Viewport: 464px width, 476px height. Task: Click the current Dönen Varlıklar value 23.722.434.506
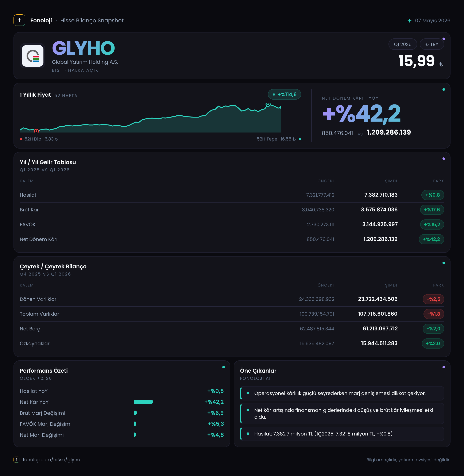pos(378,299)
